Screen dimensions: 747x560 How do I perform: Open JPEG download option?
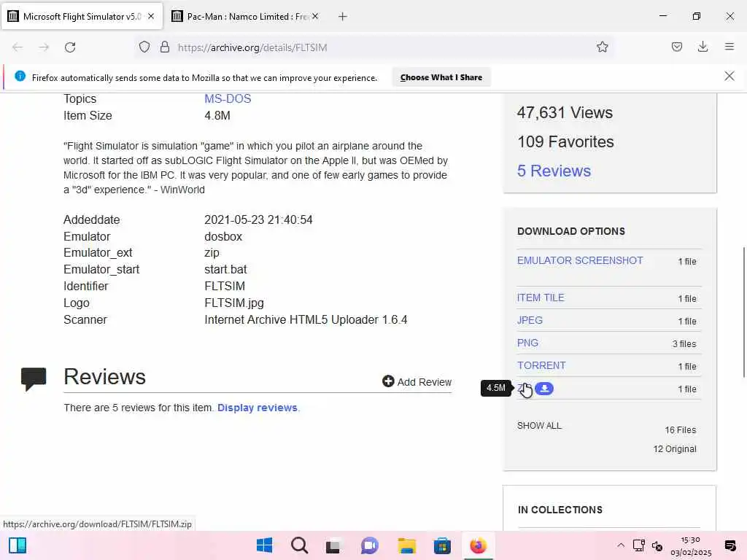[530, 320]
